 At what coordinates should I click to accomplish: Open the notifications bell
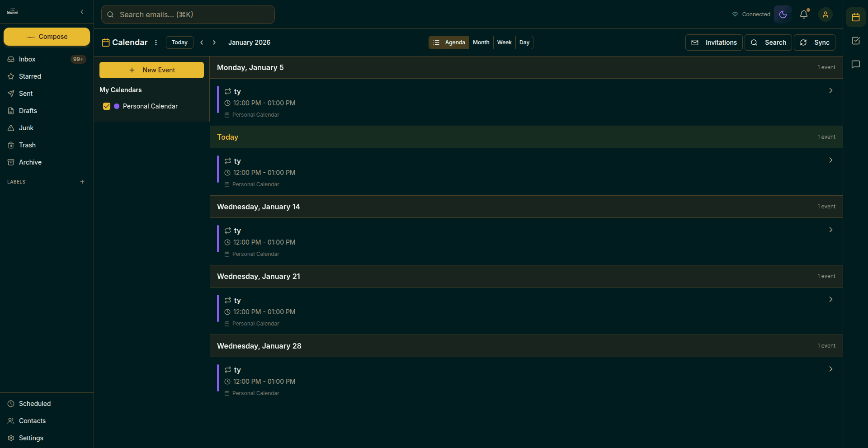tap(804, 14)
